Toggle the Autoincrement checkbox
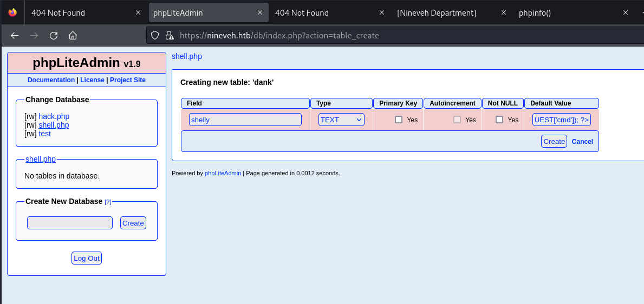This screenshot has width=644, height=304. [457, 120]
